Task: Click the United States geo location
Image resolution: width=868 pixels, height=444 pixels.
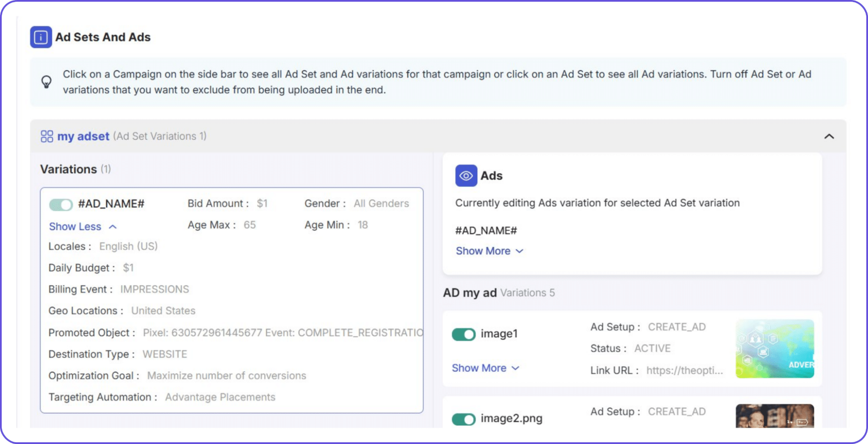Action: 163,311
